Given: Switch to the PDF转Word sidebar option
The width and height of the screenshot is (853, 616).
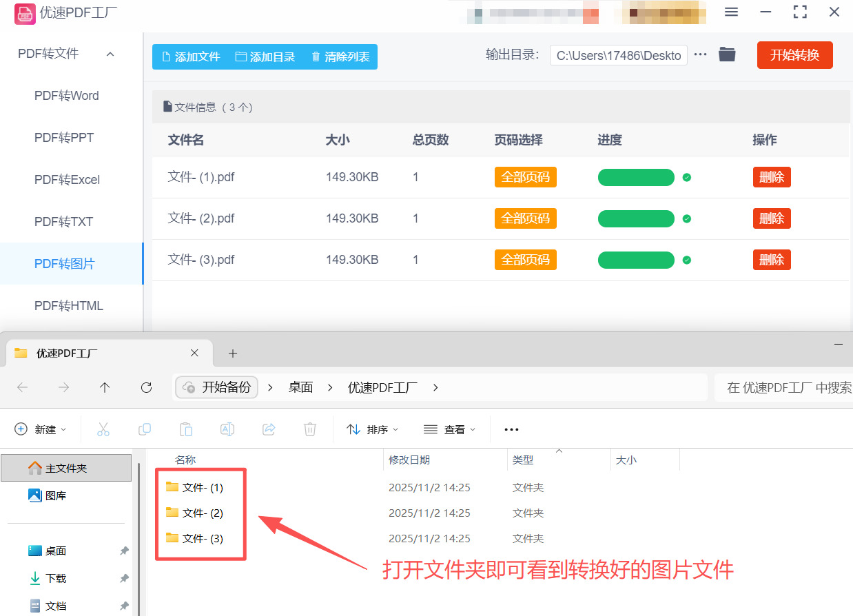Looking at the screenshot, I should (x=66, y=95).
